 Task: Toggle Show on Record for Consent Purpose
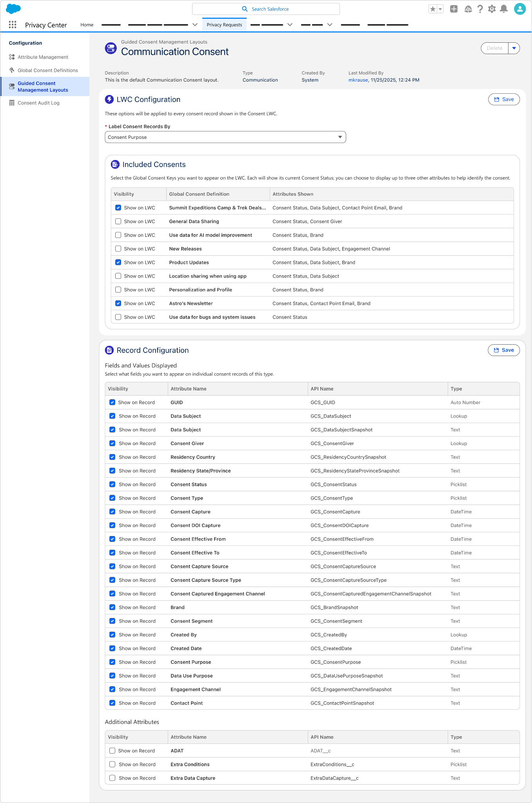click(x=112, y=662)
